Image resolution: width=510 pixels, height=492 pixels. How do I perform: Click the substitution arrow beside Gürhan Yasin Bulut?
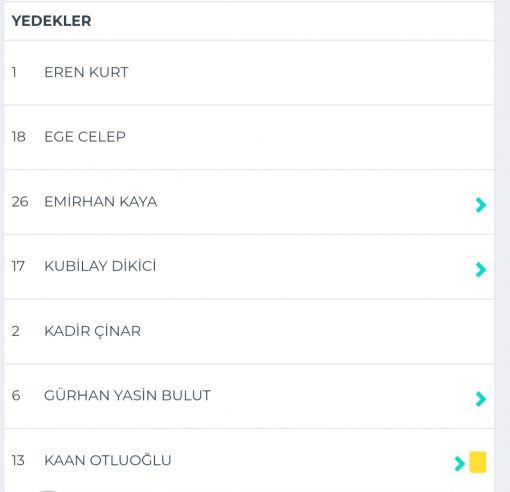click(x=481, y=399)
